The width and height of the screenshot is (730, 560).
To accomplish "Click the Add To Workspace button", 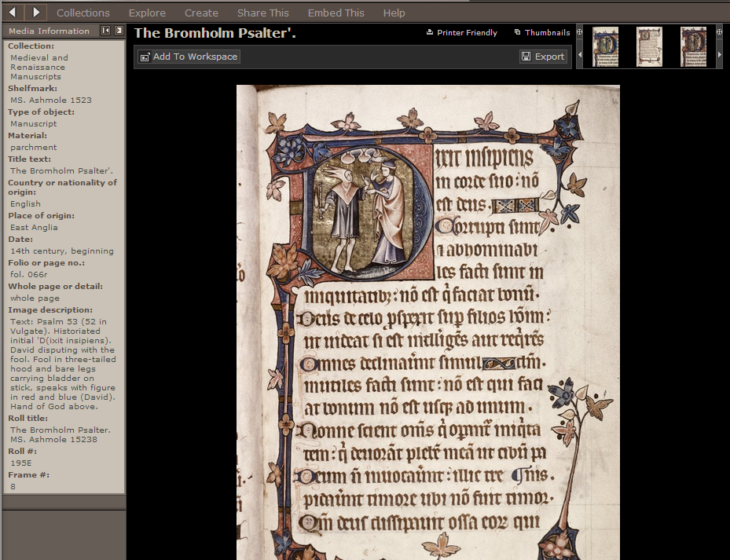I will (189, 57).
